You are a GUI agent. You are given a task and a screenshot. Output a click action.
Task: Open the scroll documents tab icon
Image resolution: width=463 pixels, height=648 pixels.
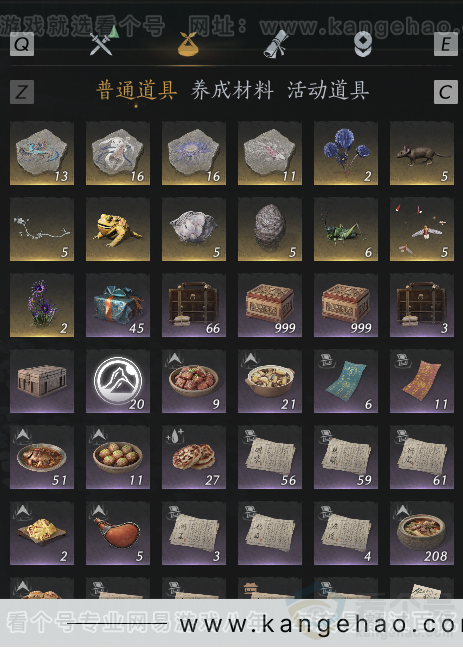click(x=276, y=43)
